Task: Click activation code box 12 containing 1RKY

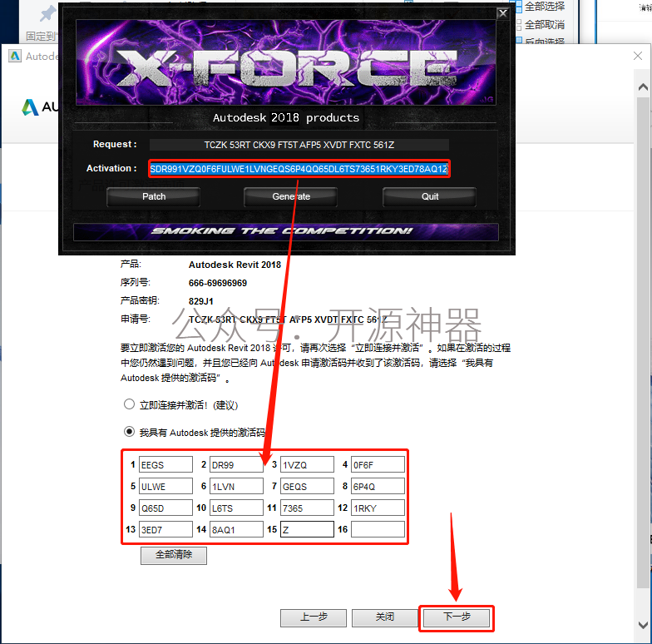Action: (378, 508)
